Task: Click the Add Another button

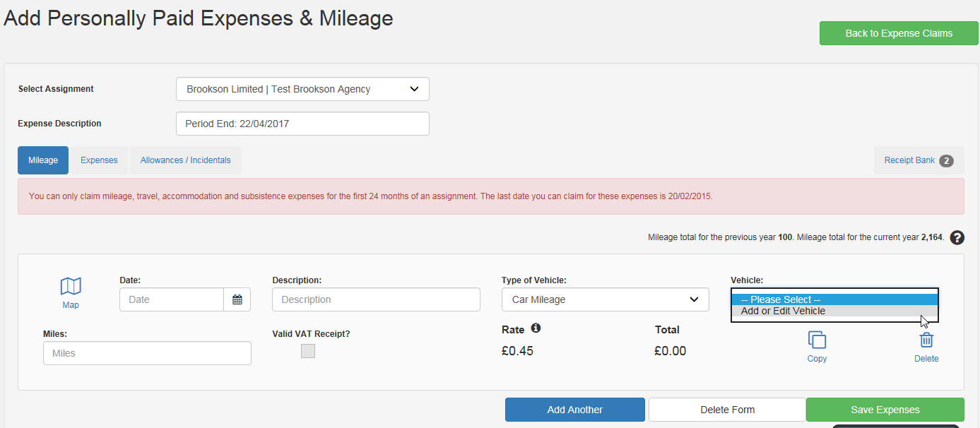Action: [574, 410]
